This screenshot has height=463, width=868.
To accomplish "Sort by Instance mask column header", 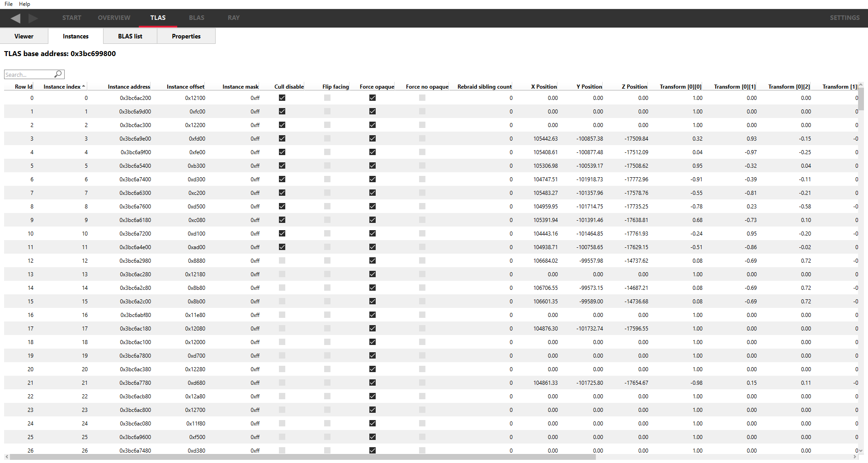I will click(x=241, y=87).
